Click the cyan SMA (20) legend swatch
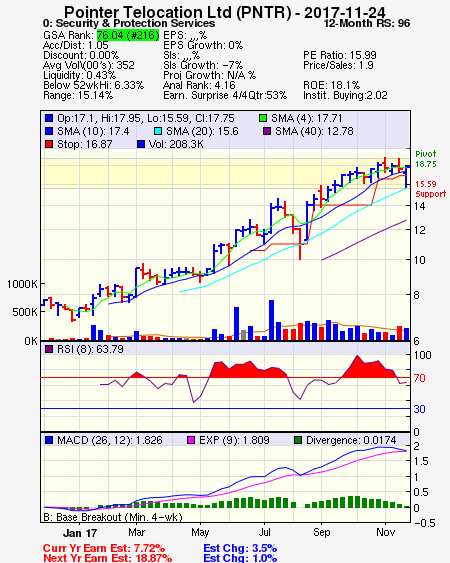The width and height of the screenshot is (450, 563). pos(158,131)
